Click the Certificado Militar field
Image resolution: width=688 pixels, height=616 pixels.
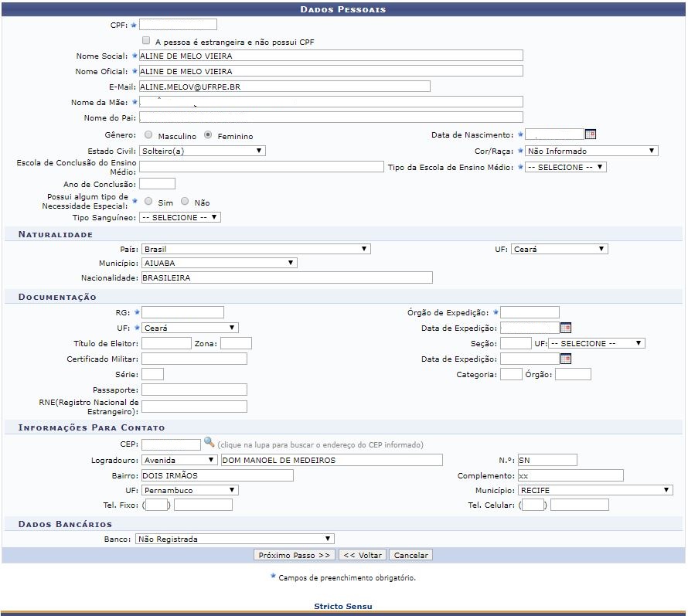click(x=194, y=359)
